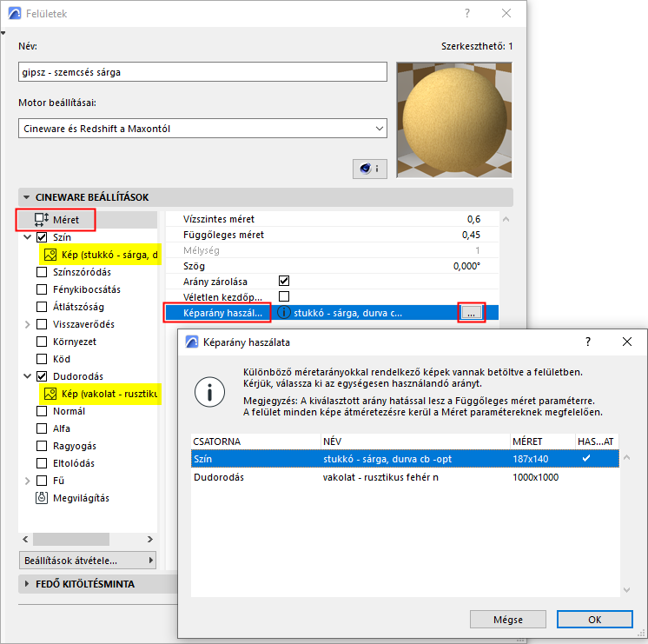Confirm the dialog with OK
Screen dimensions: 648x644
click(595, 619)
